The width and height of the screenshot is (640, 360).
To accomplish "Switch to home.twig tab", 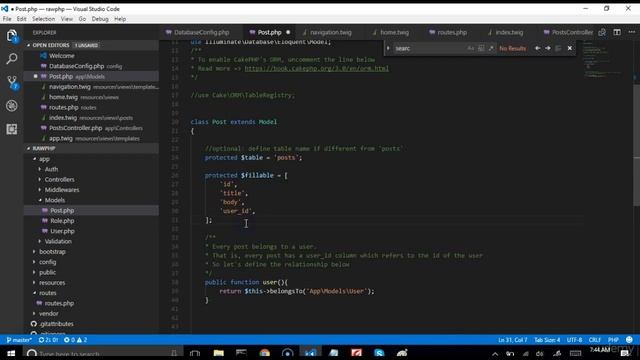I will click(x=394, y=32).
